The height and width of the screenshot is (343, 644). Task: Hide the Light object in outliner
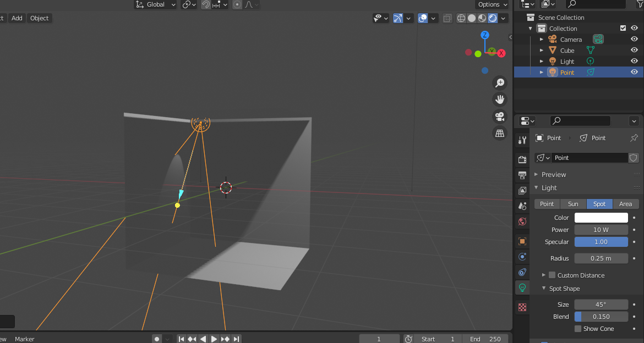(x=634, y=61)
